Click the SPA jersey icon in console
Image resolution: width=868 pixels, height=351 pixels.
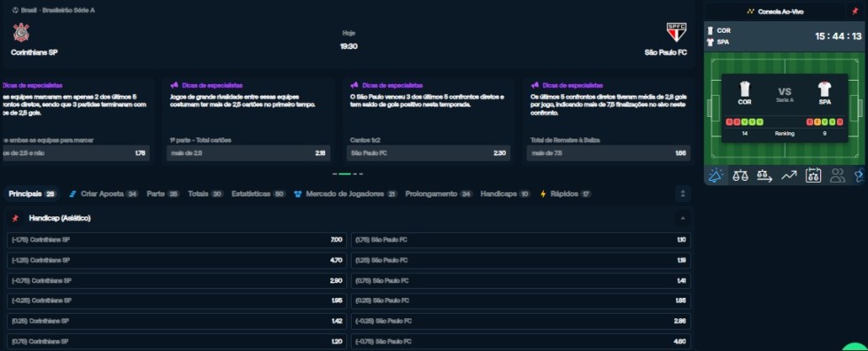825,90
